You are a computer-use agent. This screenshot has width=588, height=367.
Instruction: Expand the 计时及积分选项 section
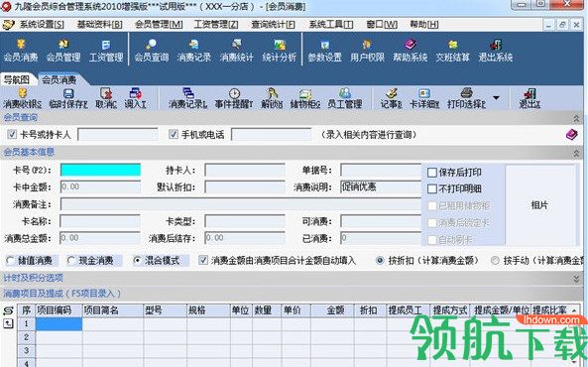(x=576, y=279)
